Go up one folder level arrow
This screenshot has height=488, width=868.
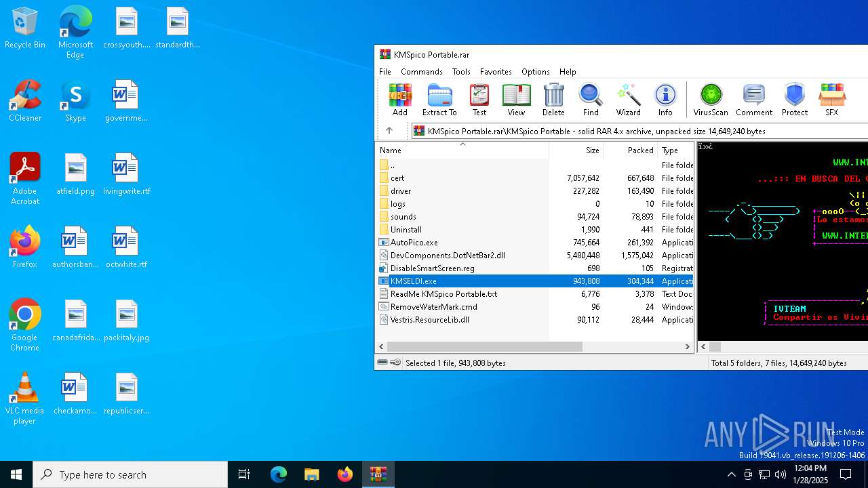click(389, 131)
